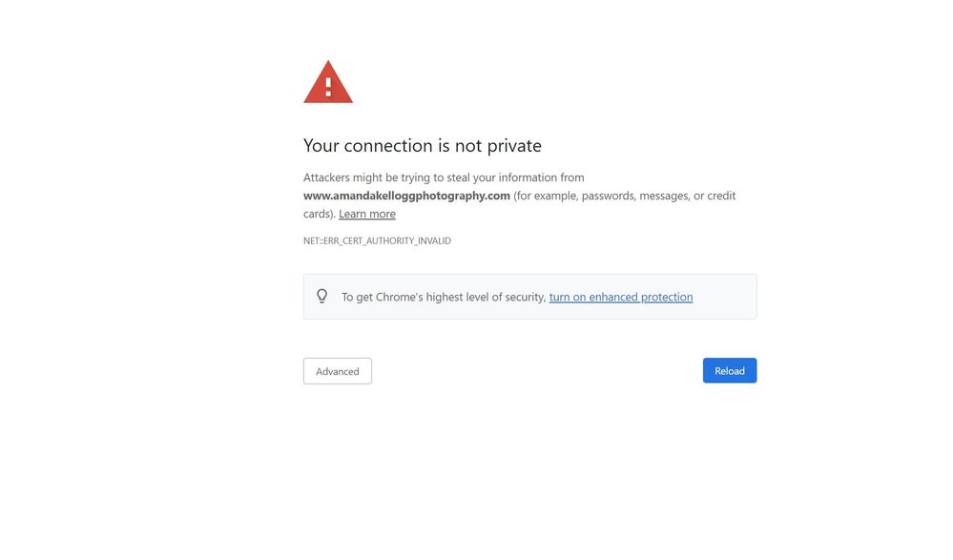Click the exclamation mark inside the triangle
The image size is (953, 560).
tap(328, 87)
